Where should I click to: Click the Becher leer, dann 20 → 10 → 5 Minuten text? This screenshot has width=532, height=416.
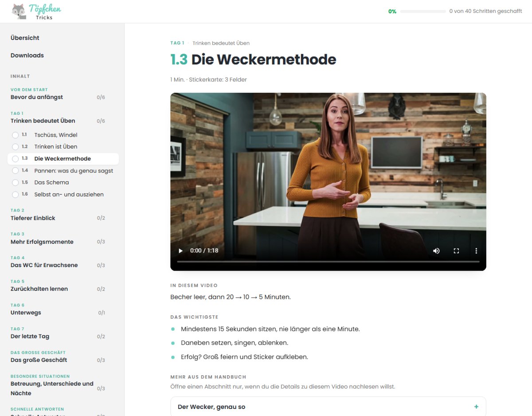point(231,297)
